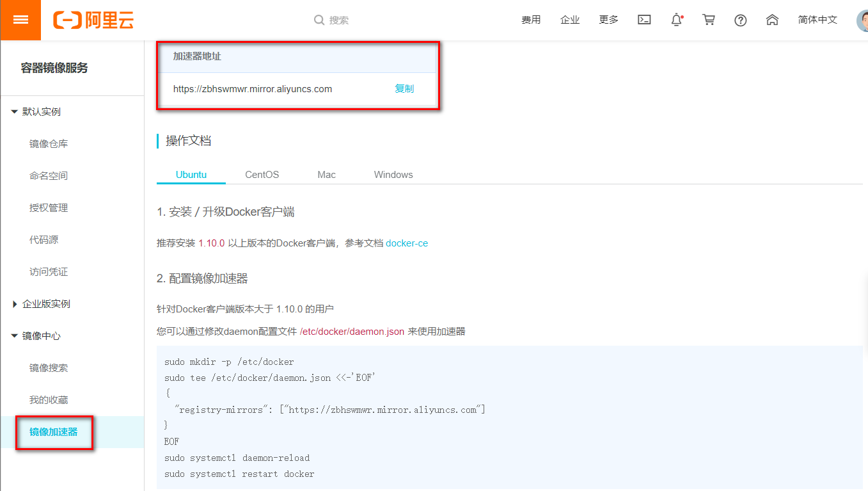Open 镜像搜索 in the sidebar

[49, 368]
